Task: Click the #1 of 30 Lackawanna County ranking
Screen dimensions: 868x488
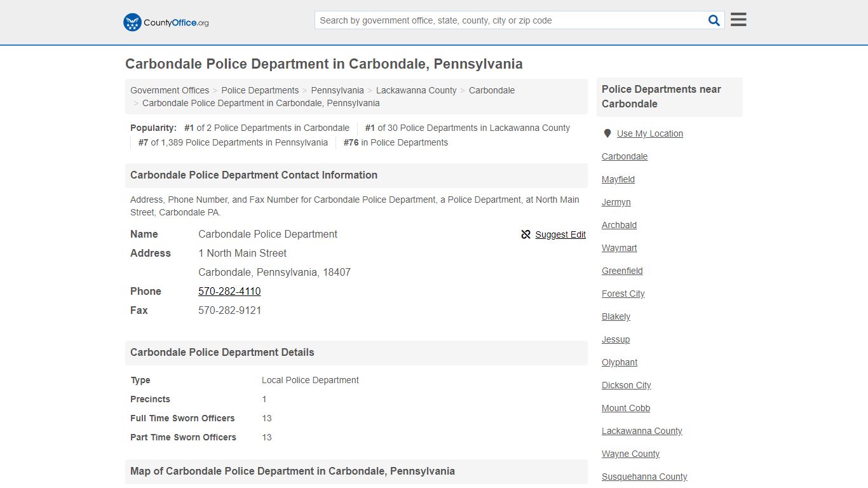Action: point(467,128)
